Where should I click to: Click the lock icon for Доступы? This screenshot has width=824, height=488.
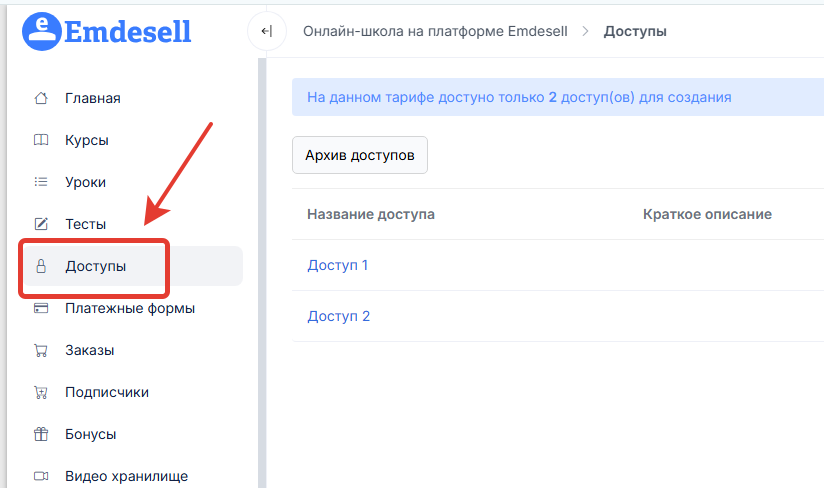click(x=41, y=266)
